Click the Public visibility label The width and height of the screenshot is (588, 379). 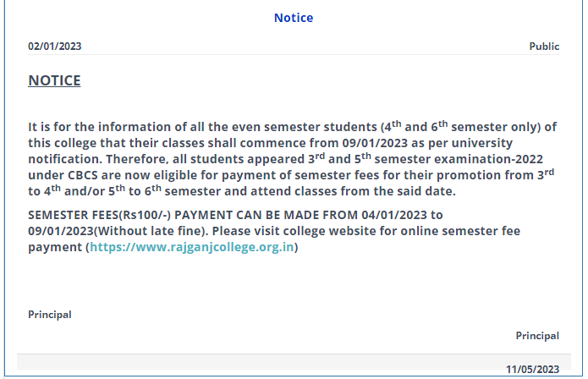coord(544,47)
